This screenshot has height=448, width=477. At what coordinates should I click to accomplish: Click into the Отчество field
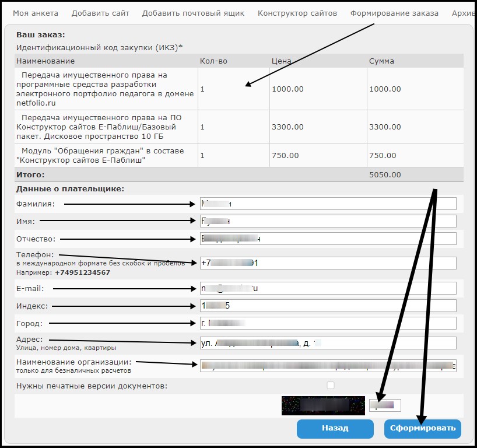(328, 239)
